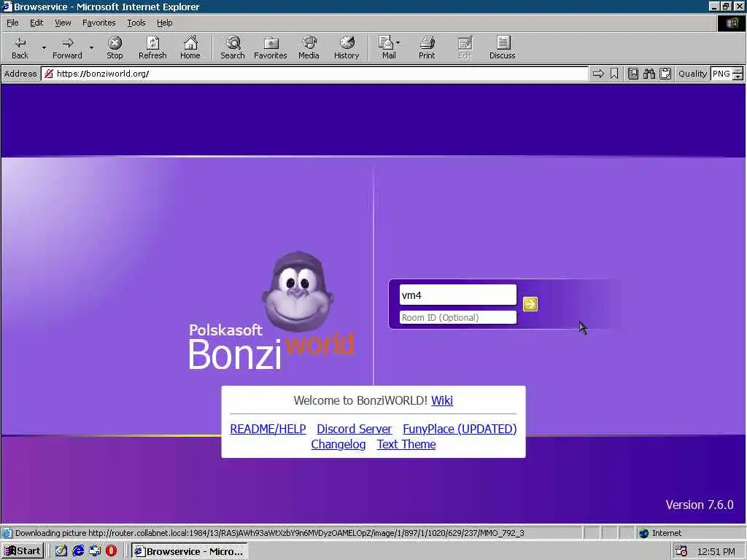The image size is (747, 560).
Task: Open the Tools menu
Action: coord(136,23)
